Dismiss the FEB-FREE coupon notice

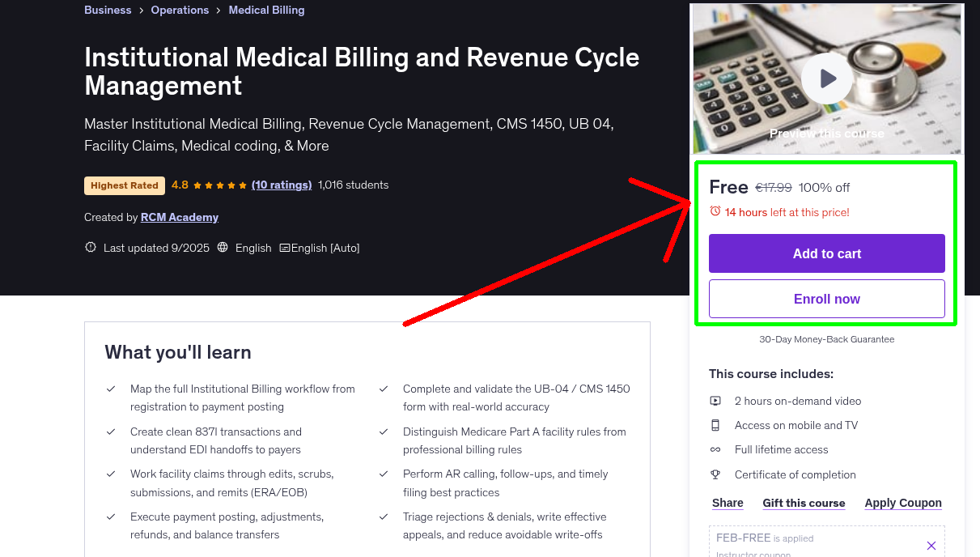pyautogui.click(x=931, y=546)
